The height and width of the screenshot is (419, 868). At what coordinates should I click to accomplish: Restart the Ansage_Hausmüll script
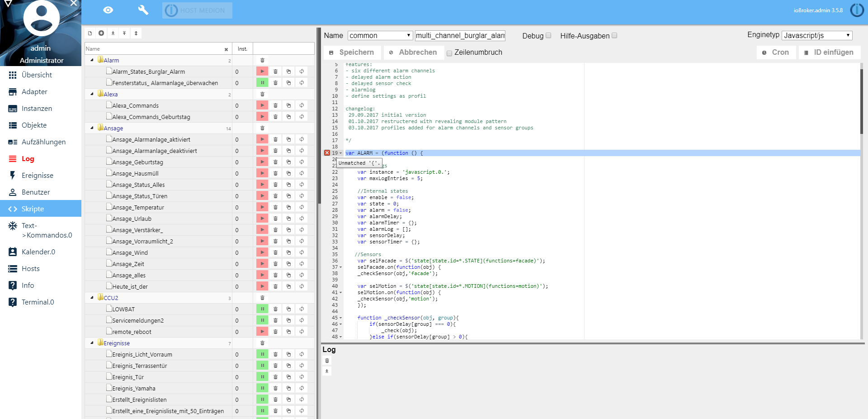click(302, 173)
